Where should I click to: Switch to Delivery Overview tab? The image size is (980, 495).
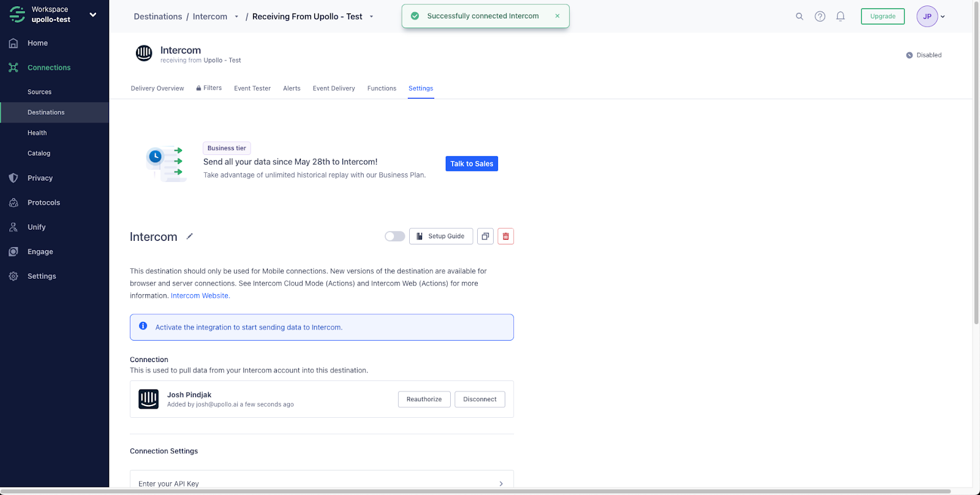(x=157, y=88)
